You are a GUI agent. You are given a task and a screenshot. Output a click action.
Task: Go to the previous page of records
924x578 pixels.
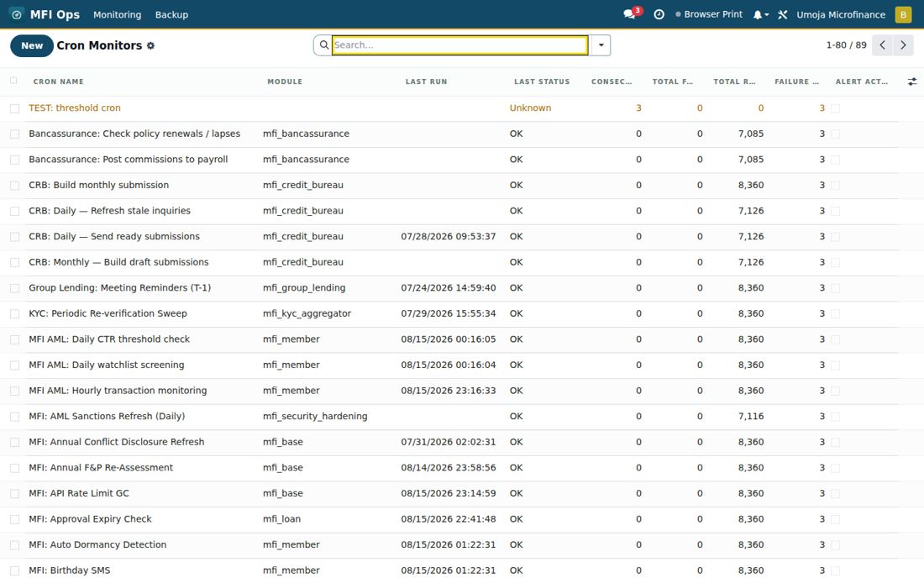[882, 45]
